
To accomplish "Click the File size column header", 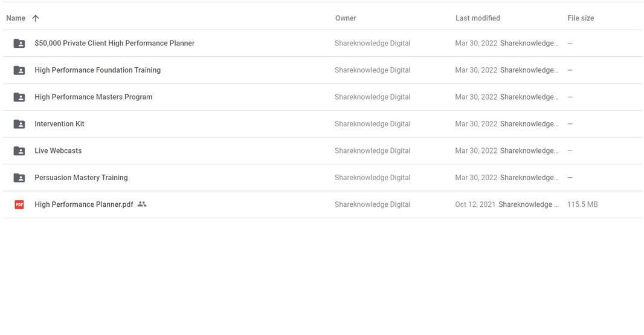I will [x=581, y=18].
